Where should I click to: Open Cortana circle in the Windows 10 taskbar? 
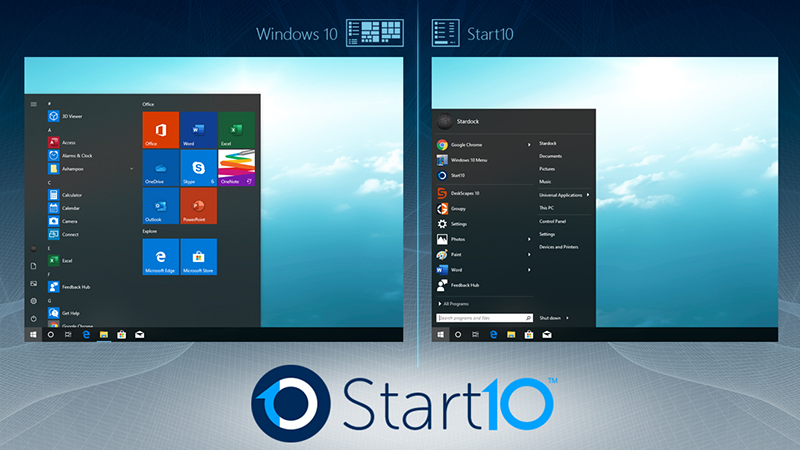pos(51,335)
